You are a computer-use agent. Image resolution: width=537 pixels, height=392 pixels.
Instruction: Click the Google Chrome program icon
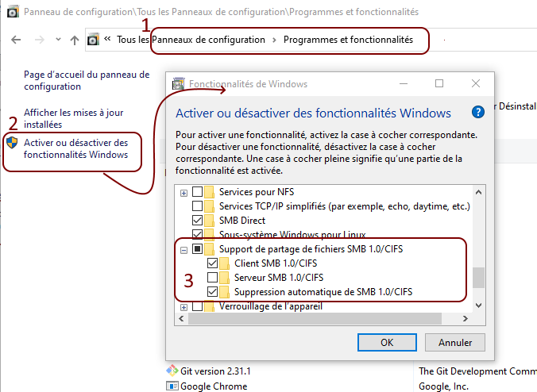click(172, 386)
